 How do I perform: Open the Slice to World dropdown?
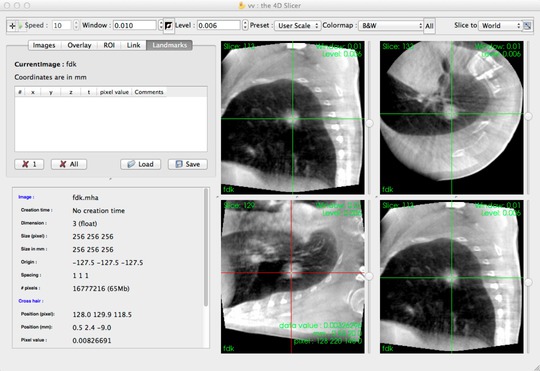500,25
